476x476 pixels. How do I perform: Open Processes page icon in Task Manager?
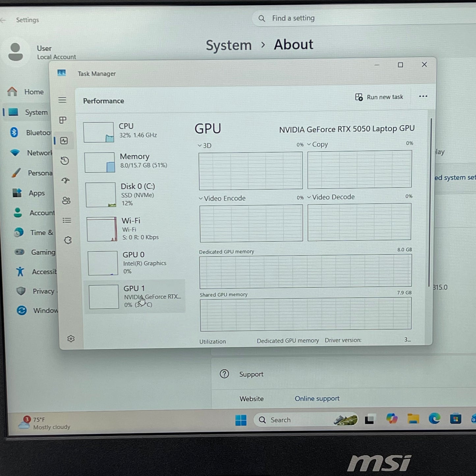coord(63,120)
